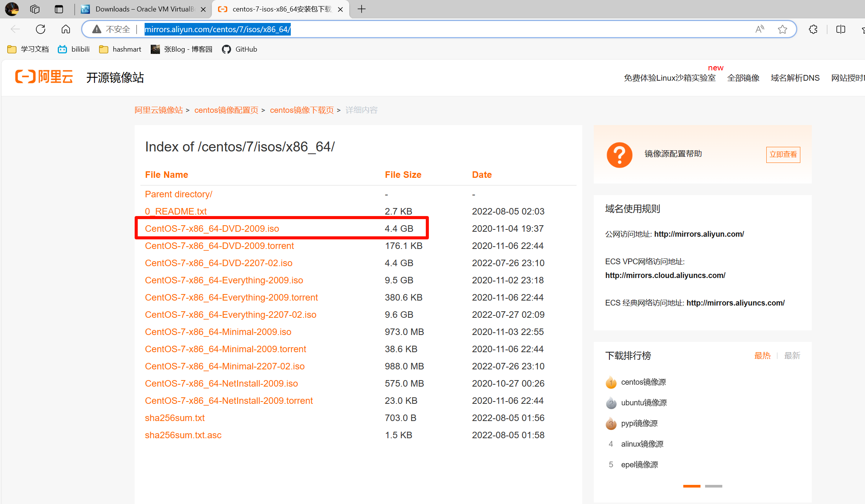
Task: Click CentOS-7-x86_64-Everything-2207-02.iso link
Action: pos(231,315)
